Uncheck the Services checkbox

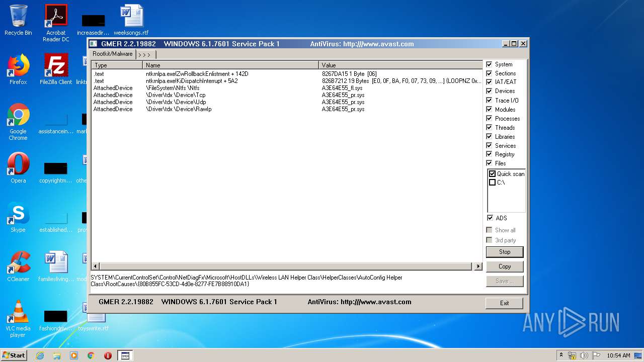click(489, 145)
